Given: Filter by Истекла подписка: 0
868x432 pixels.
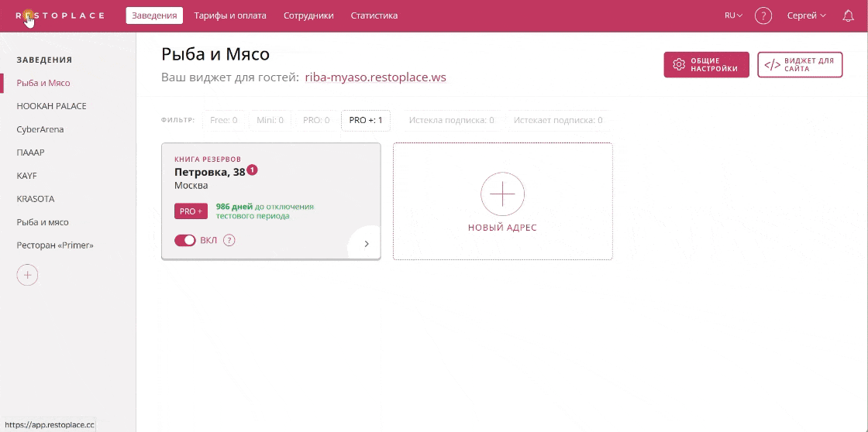Looking at the screenshot, I should (452, 120).
